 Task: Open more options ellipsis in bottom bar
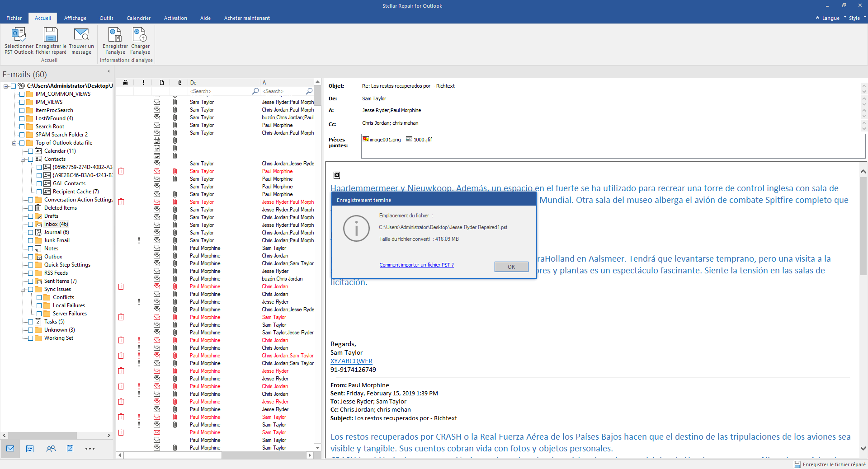(90, 449)
